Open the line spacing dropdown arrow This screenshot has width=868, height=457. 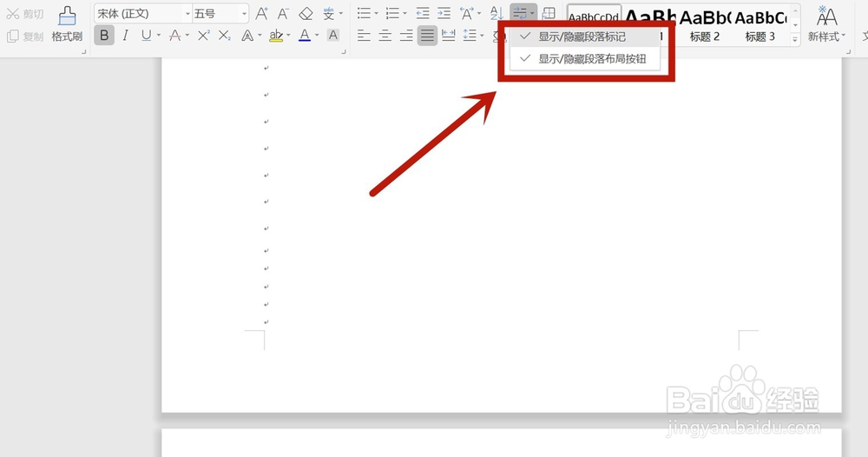tap(482, 36)
